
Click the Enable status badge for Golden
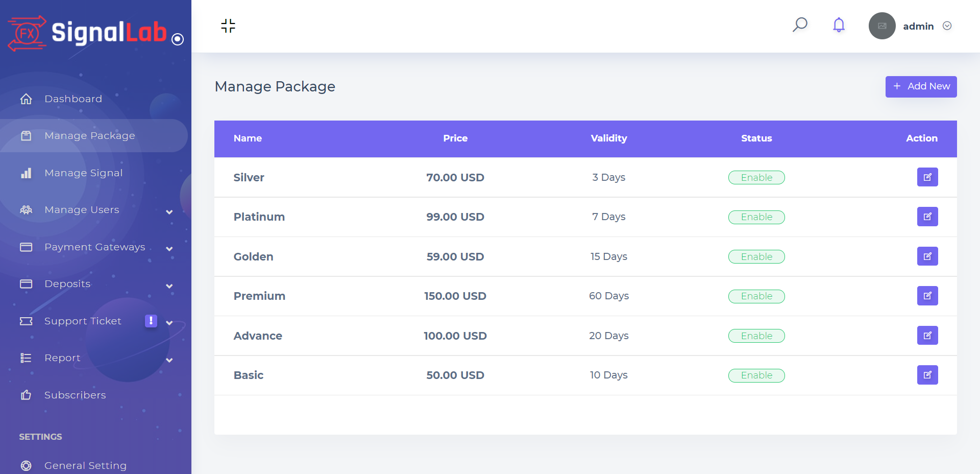click(756, 256)
